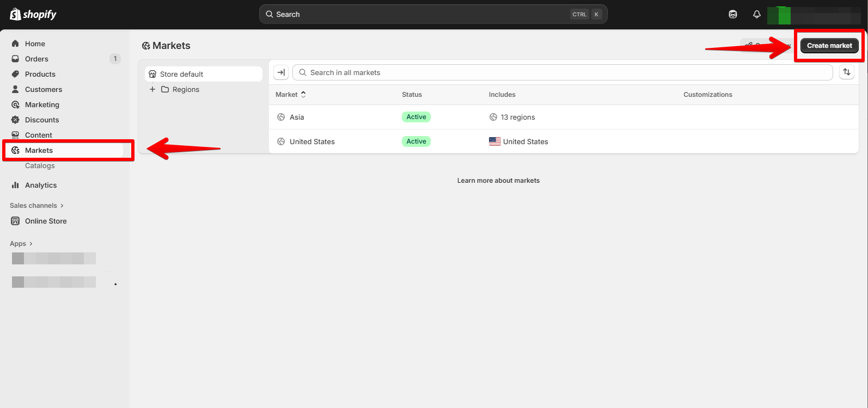Click the Shopify logo
The image size is (868, 408).
(33, 14)
